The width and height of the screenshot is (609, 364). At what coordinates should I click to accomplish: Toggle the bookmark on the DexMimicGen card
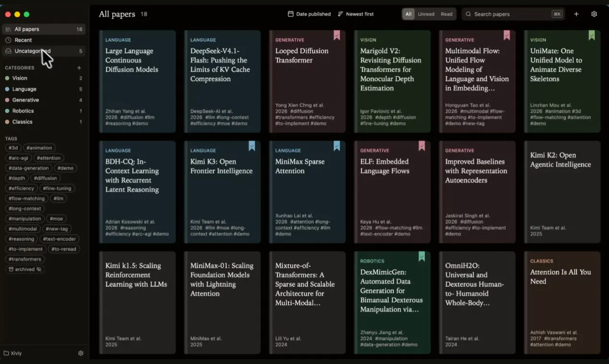pyautogui.click(x=422, y=256)
